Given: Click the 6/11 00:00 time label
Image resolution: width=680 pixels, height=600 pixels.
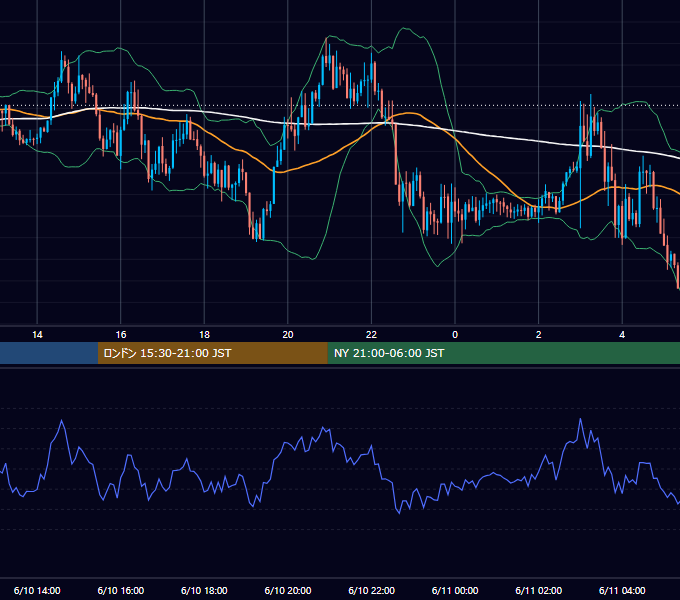Looking at the screenshot, I should tap(455, 590).
